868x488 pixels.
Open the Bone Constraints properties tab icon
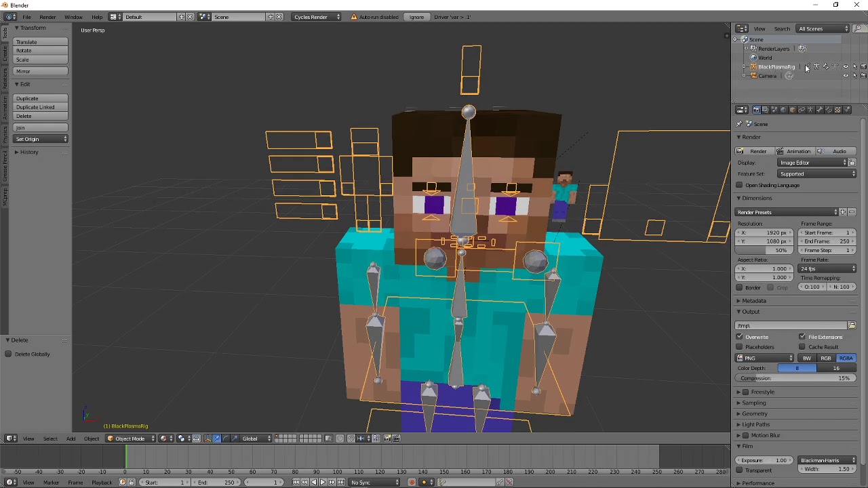click(828, 110)
